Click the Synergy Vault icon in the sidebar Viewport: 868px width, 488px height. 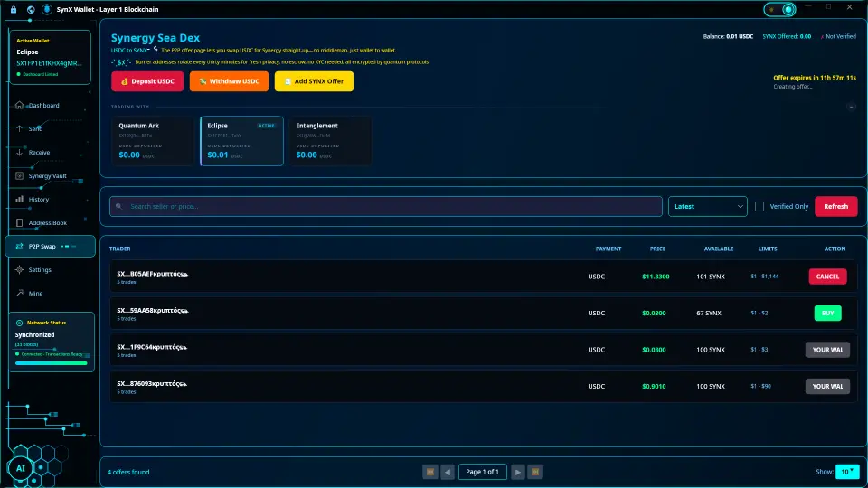pyautogui.click(x=19, y=176)
